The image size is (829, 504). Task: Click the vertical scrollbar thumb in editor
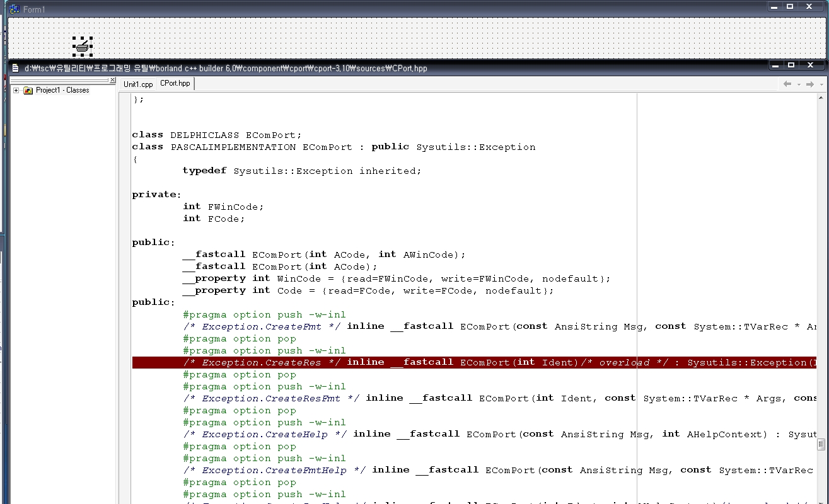click(821, 445)
